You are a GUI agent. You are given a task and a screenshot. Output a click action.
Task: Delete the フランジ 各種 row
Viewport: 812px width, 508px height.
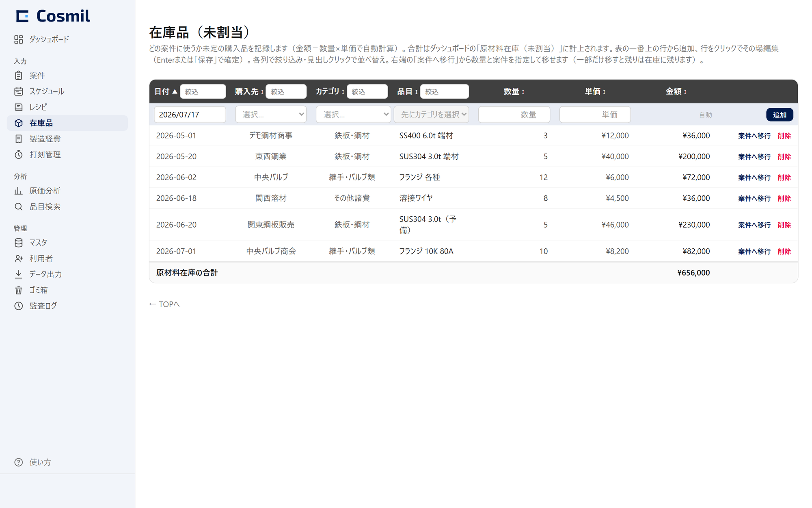tap(784, 178)
